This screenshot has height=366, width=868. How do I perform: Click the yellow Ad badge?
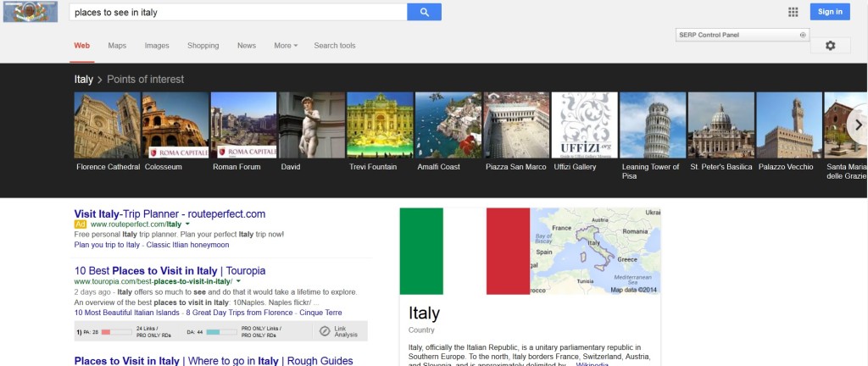pos(81,225)
